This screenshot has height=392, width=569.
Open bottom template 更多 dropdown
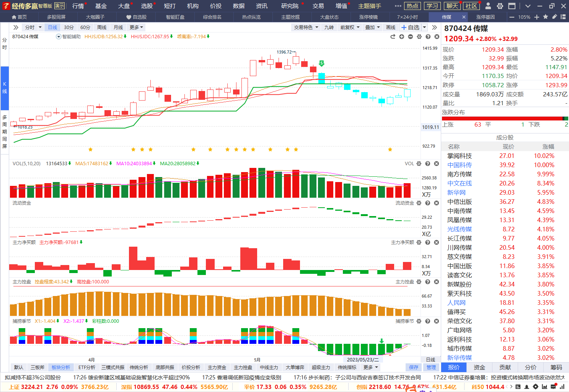371,368
